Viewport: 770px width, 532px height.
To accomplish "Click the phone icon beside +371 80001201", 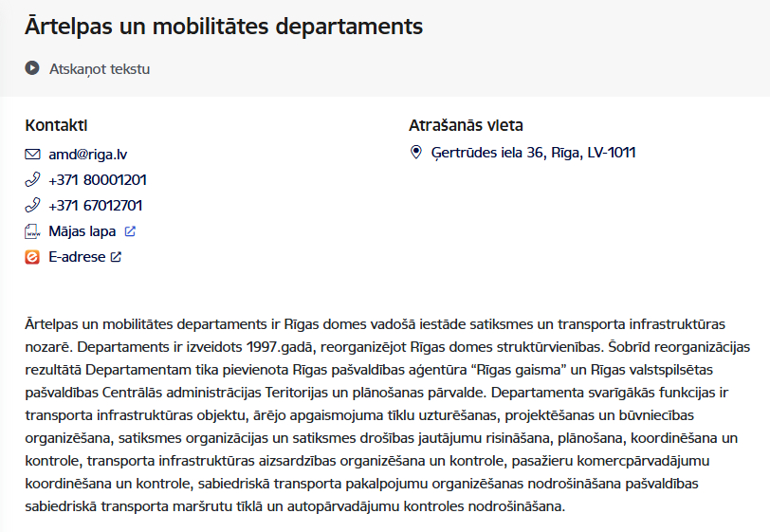I will point(32,179).
